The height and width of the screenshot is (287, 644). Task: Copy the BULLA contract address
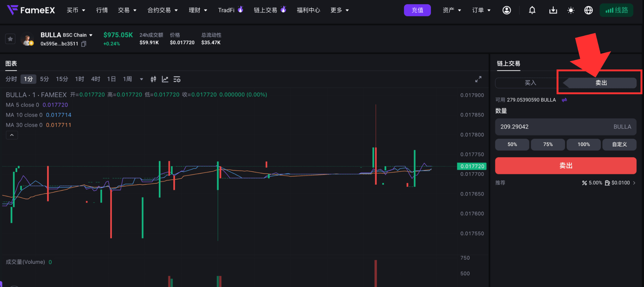click(84, 44)
